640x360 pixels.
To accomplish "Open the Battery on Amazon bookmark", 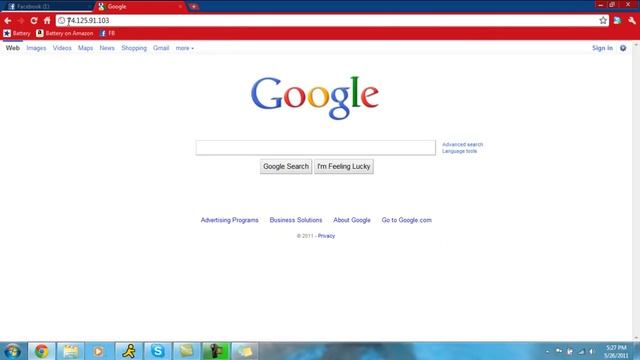I will [x=64, y=33].
